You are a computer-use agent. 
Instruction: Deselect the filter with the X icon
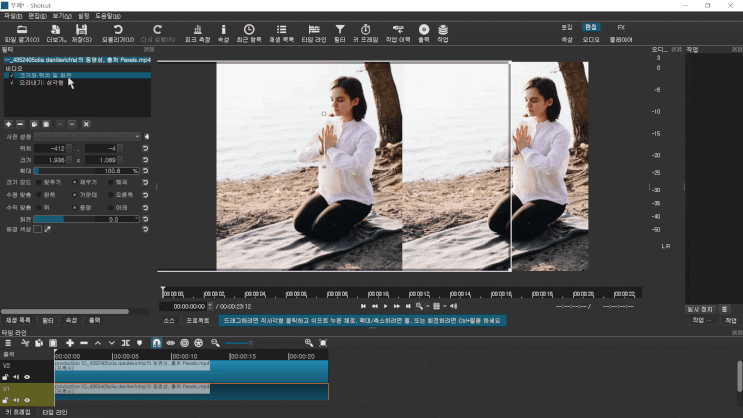pyautogui.click(x=86, y=124)
